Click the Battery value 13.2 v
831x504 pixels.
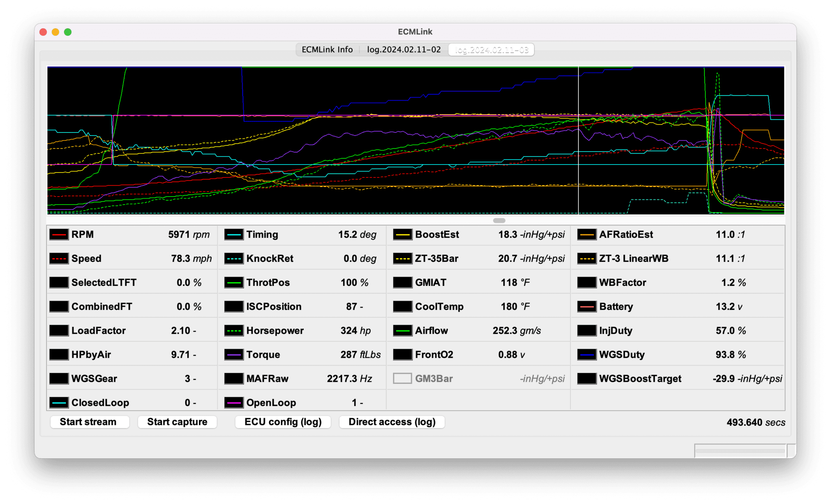(729, 307)
